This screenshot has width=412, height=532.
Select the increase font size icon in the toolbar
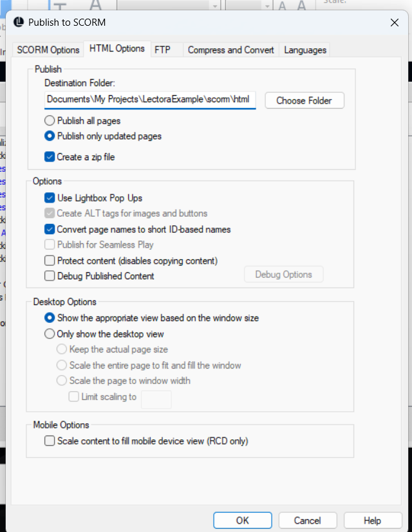(301, 5)
